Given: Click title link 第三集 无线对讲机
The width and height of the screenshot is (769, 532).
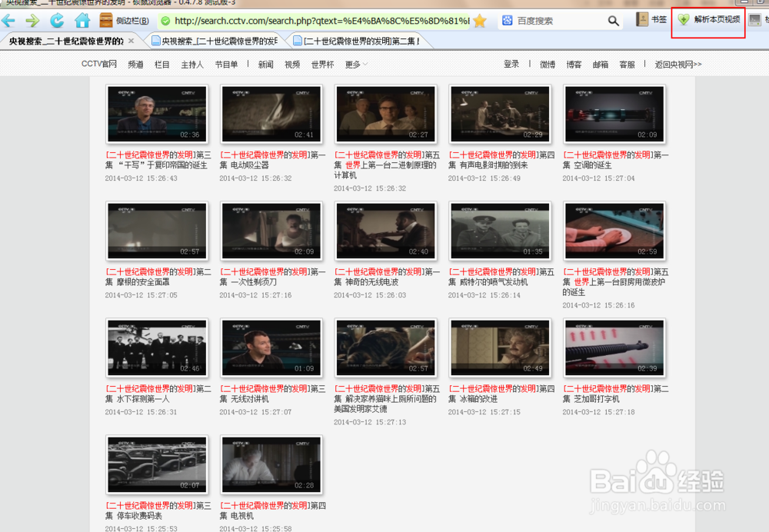Looking at the screenshot, I should tap(272, 394).
